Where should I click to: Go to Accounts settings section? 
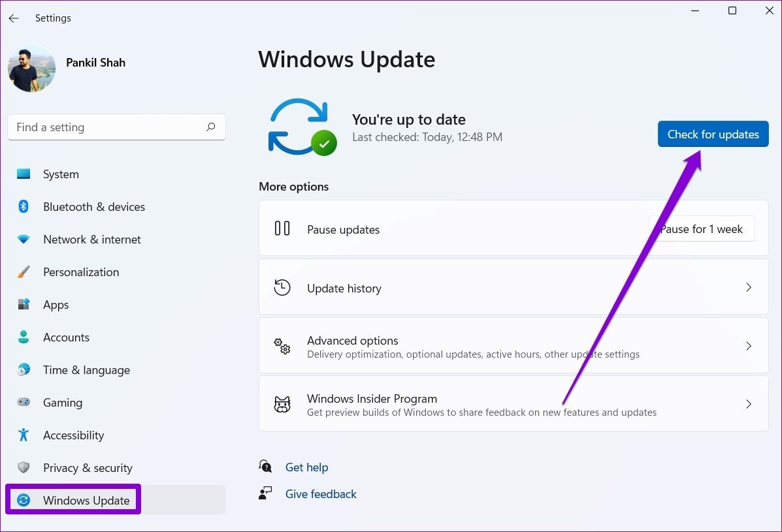coord(66,337)
